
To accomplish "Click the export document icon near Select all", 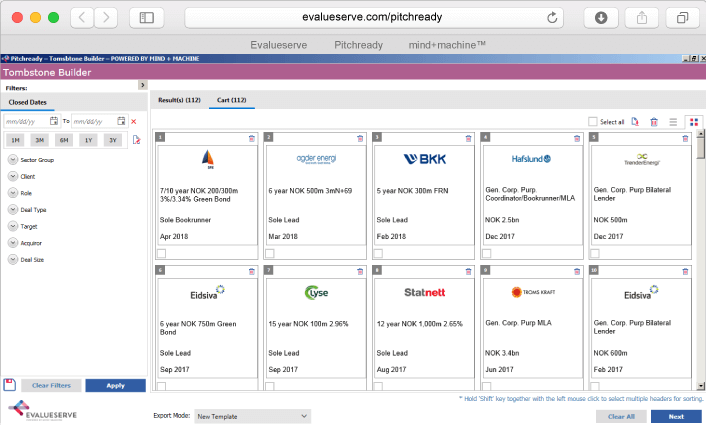I will pyautogui.click(x=635, y=122).
